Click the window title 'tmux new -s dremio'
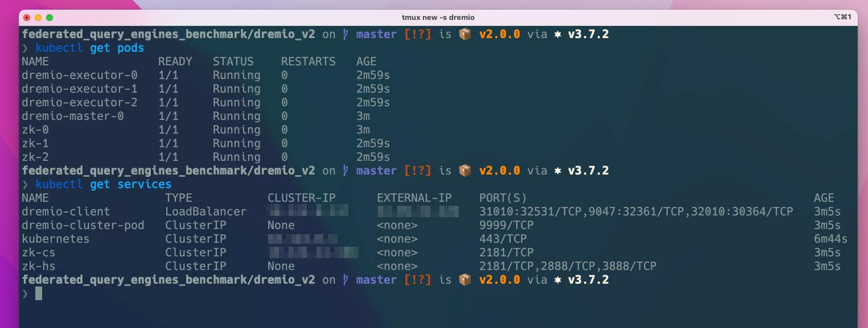Screen dimensions: 868x328 [438, 18]
